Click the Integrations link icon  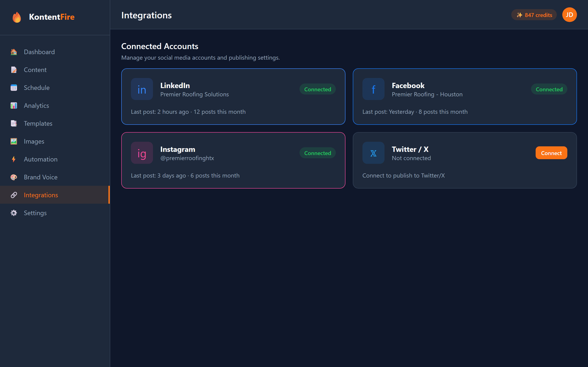(14, 195)
